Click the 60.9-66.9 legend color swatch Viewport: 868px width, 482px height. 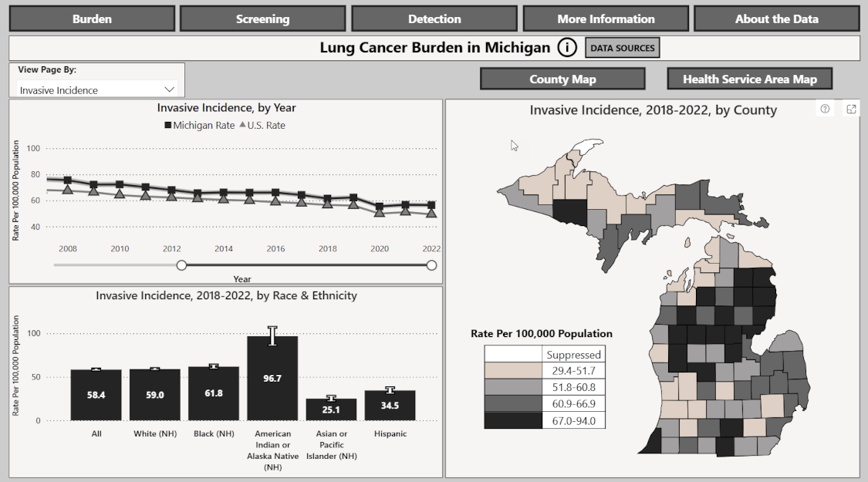pyautogui.click(x=513, y=404)
